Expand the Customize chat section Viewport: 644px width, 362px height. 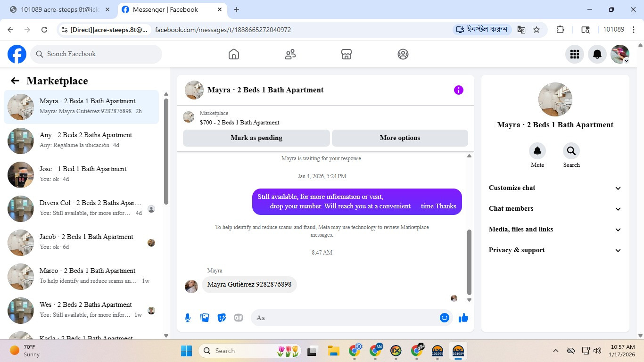pyautogui.click(x=555, y=188)
